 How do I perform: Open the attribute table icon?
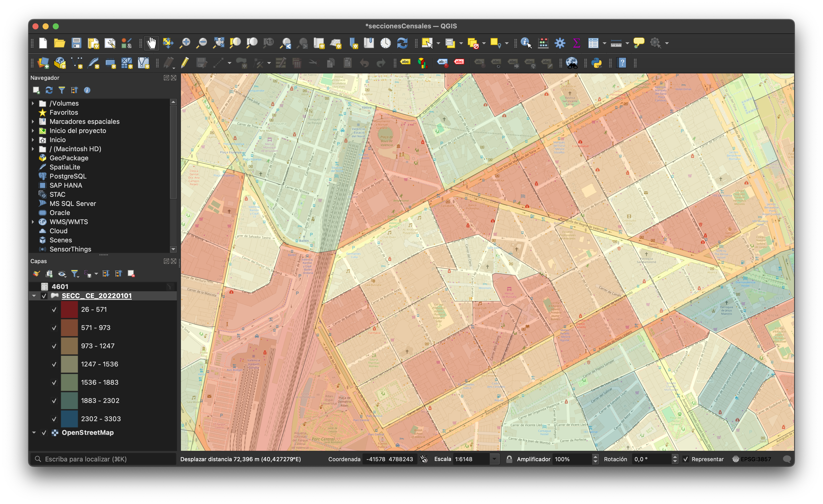click(x=593, y=43)
